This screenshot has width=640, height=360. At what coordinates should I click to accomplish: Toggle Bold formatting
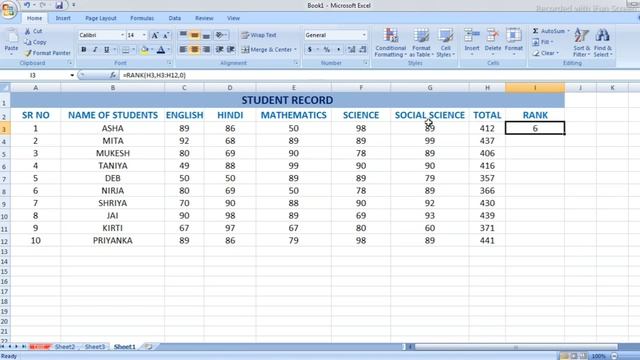[x=84, y=50]
